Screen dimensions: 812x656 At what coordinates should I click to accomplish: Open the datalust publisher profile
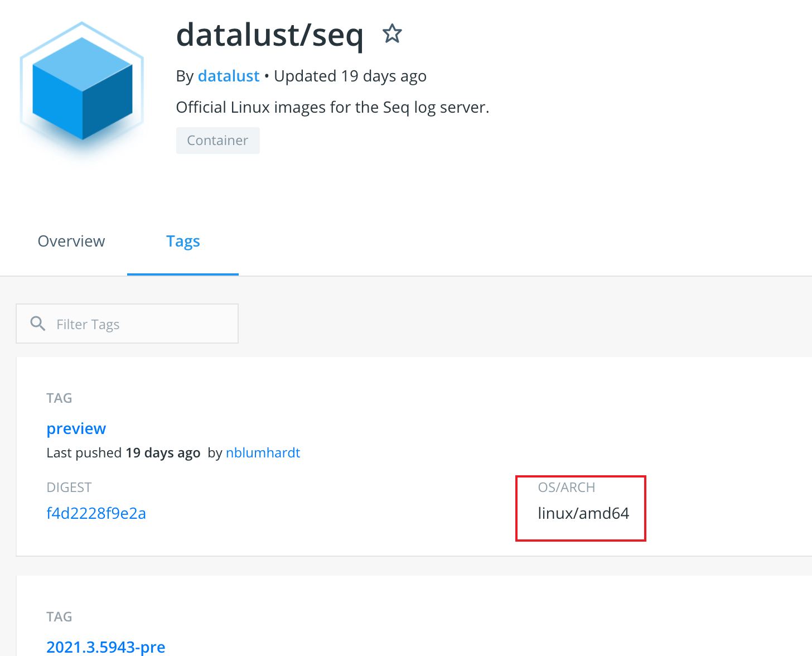point(229,76)
